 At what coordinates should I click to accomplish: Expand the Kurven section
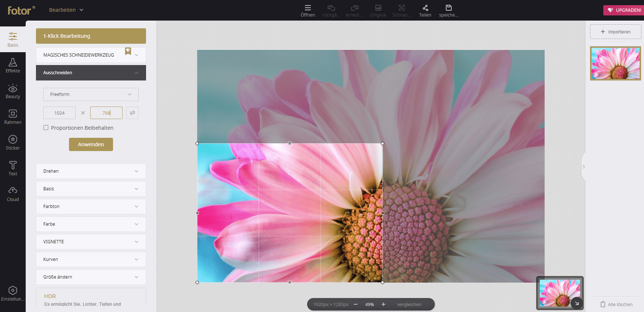tap(91, 259)
